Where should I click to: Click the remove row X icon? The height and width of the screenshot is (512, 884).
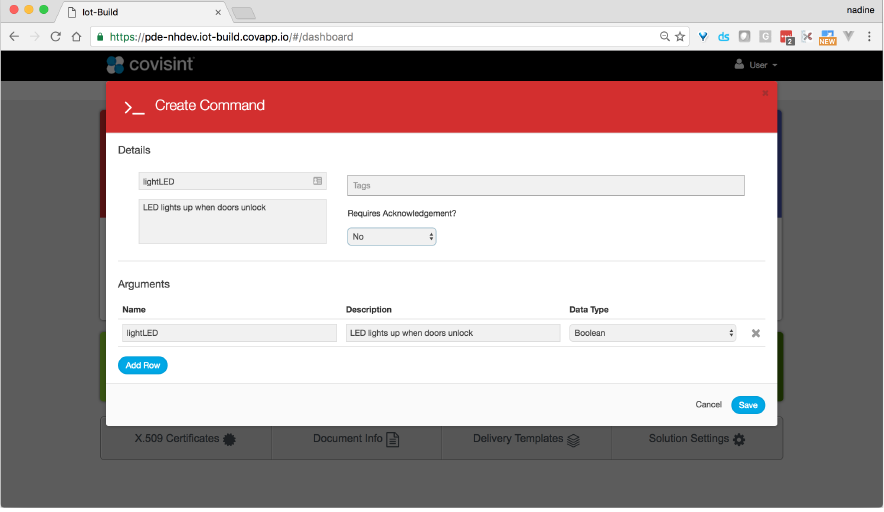756,334
